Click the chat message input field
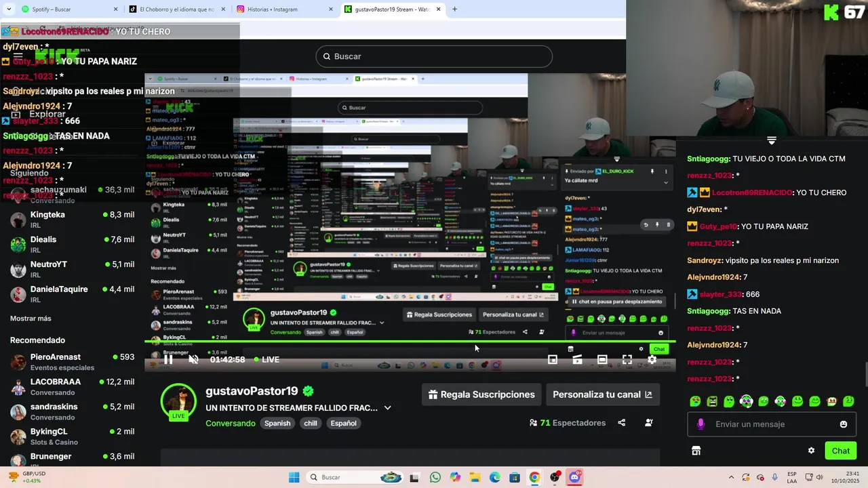This screenshot has width=868, height=488. (772, 424)
